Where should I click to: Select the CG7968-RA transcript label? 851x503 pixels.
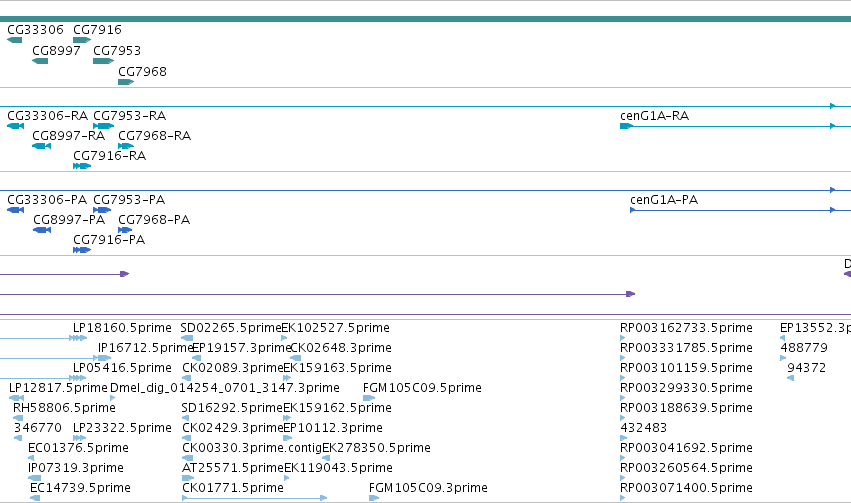click(x=155, y=136)
